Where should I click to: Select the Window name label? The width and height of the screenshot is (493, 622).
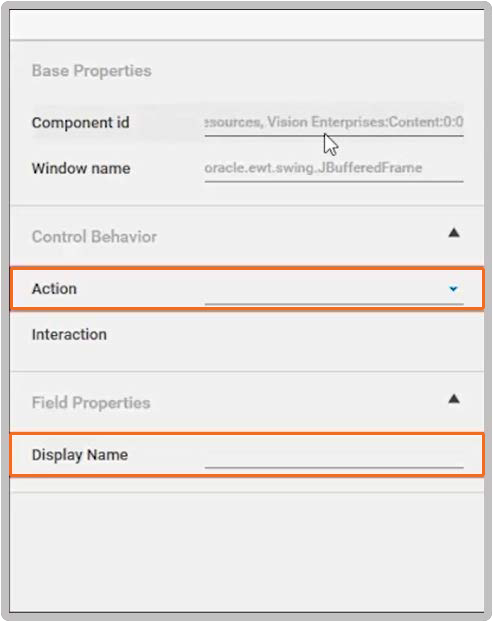81,169
